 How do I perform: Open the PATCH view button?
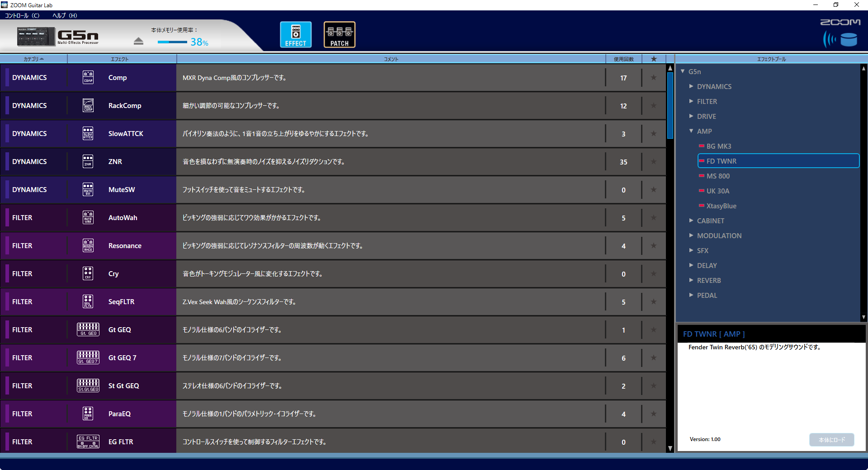[x=340, y=34]
